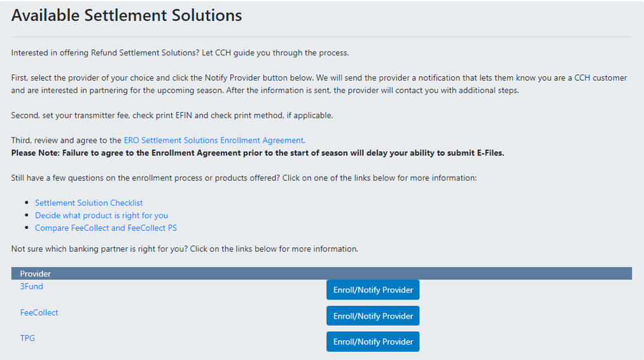Click the 'Interested in offering Refund Settlement Solutions' sentence
Screen dimensions: 644x360
(180, 53)
